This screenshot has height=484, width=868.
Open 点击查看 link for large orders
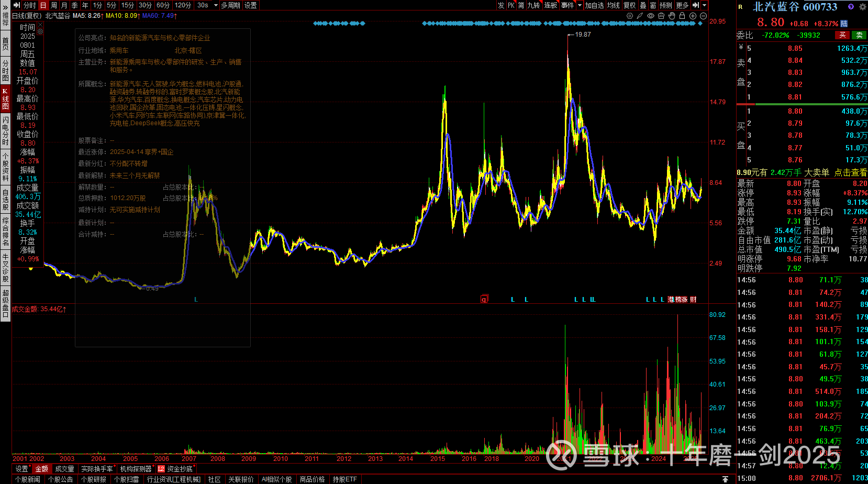[x=851, y=172]
